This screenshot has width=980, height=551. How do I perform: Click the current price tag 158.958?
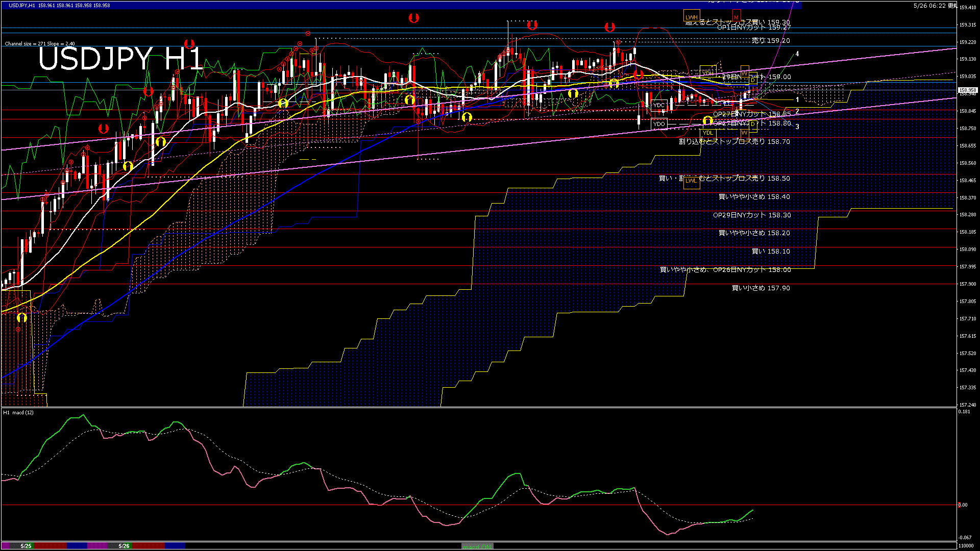pos(968,90)
